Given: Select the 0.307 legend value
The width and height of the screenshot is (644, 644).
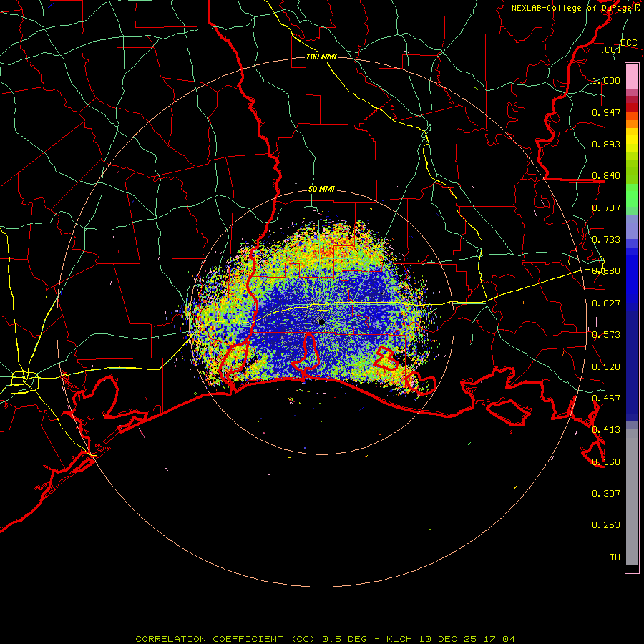Looking at the screenshot, I should pyautogui.click(x=606, y=494).
